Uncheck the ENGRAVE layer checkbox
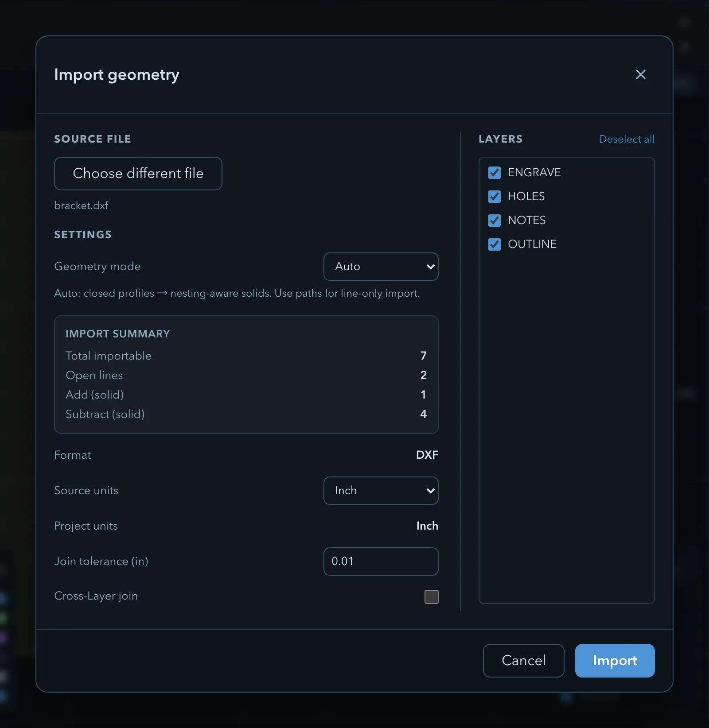Image resolution: width=709 pixels, height=728 pixels. (x=495, y=173)
